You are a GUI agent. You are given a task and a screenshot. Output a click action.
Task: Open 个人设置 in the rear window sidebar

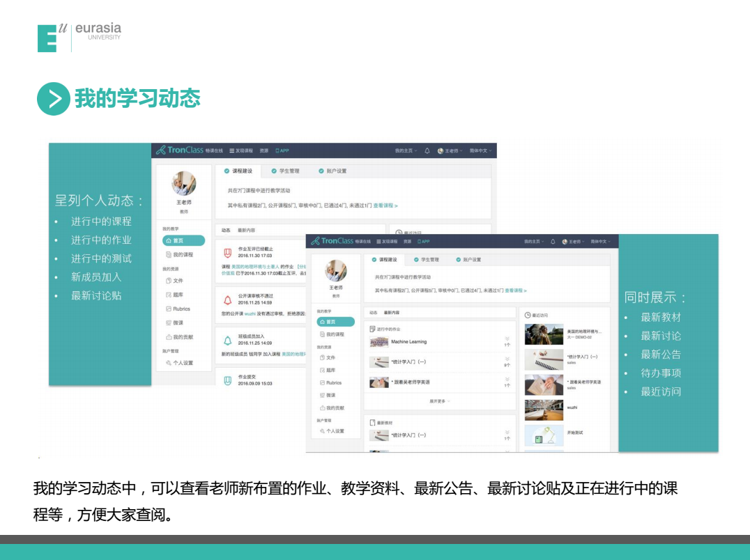pos(179,363)
